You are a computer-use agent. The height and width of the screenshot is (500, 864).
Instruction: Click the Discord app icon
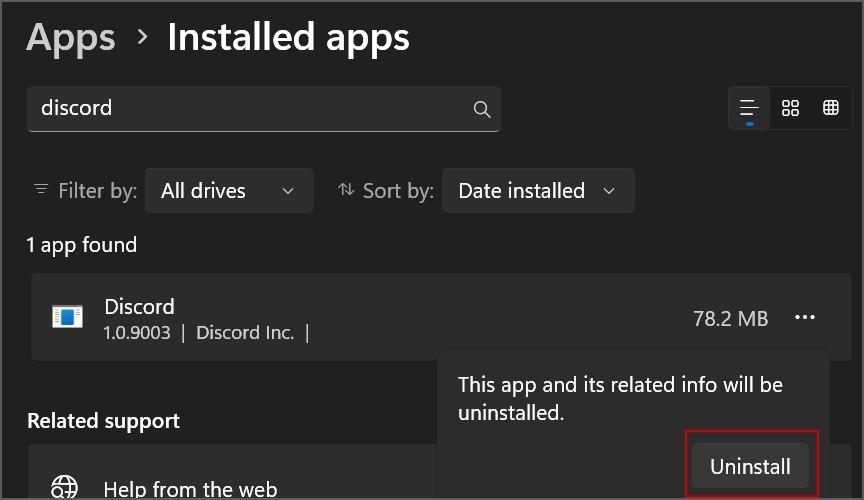67,317
